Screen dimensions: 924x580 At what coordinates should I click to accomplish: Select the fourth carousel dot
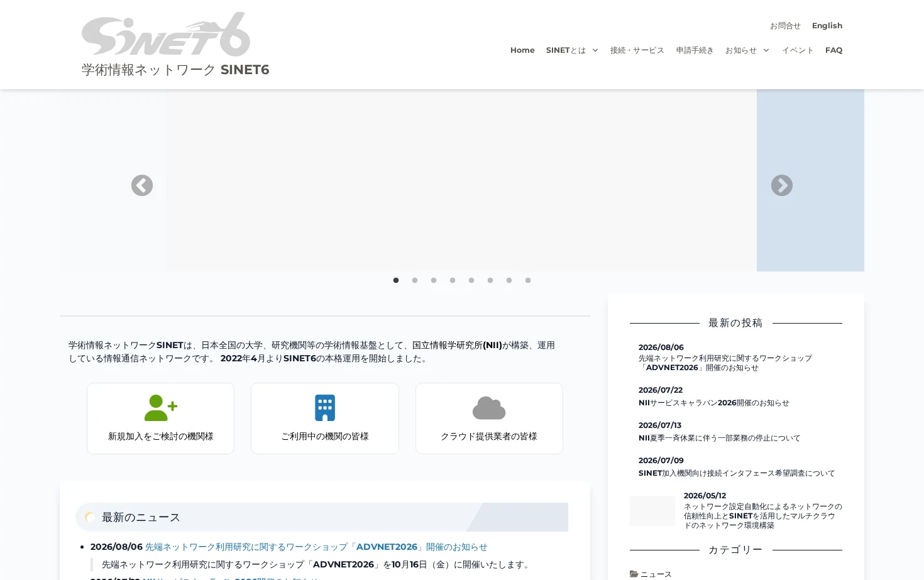tap(453, 280)
